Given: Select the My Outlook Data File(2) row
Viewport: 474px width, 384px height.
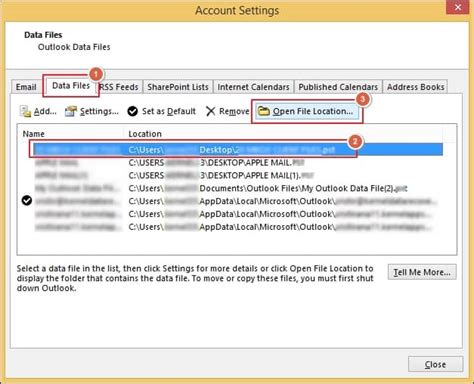Looking at the screenshot, I should (238, 188).
